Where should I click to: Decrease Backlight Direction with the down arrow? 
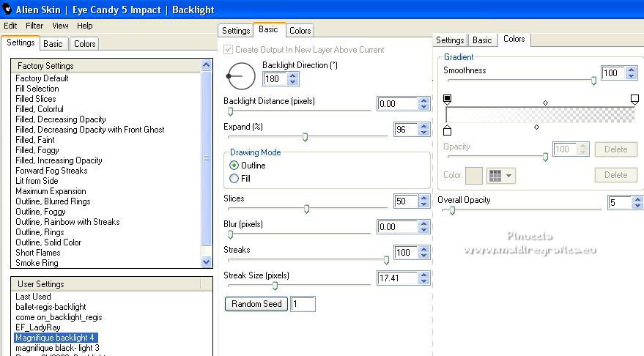tap(292, 82)
